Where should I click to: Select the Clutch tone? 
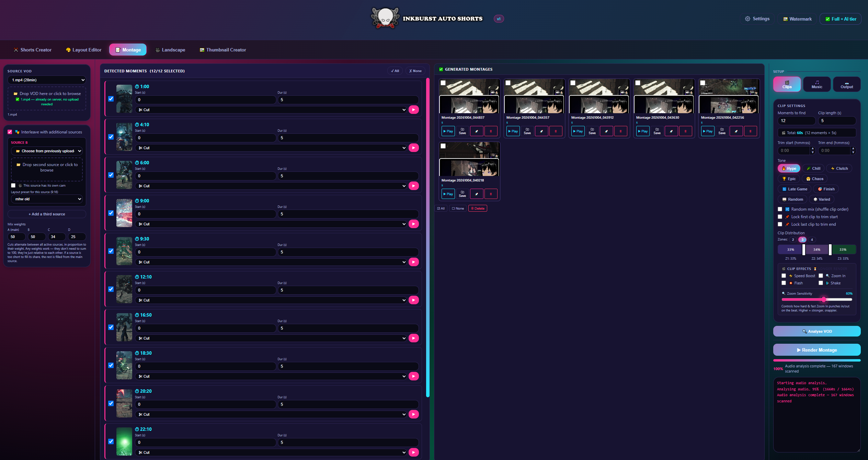[839, 168]
